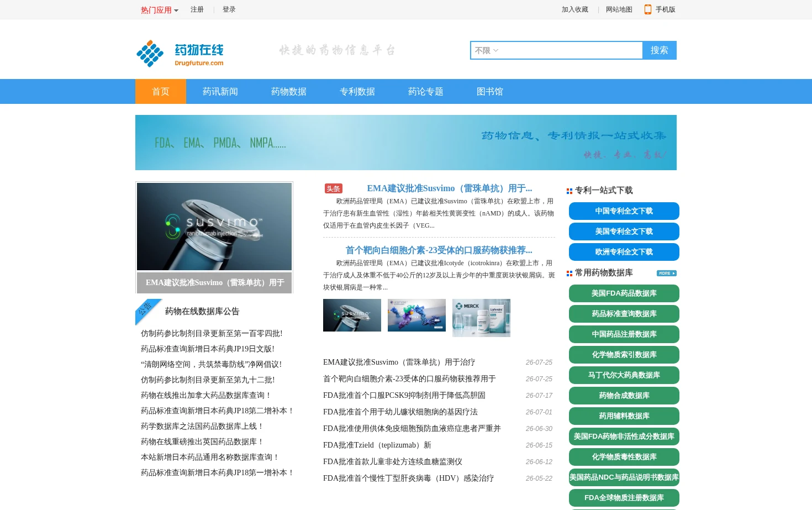Screen dimensions: 812x510
Task: Open the 清朗网络空间 净网倡议 notice
Action: pos(212,365)
